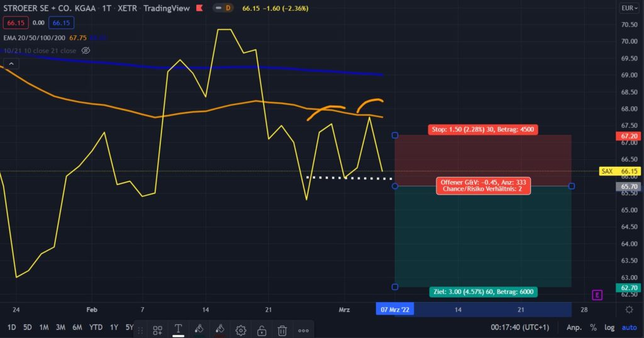Toggle the lock icon for the drawing

262,330
